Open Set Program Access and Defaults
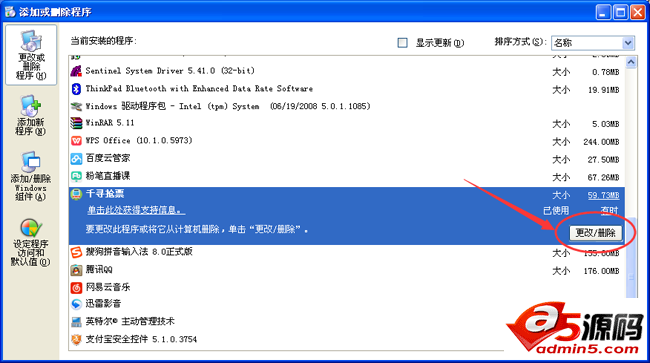 (30, 243)
